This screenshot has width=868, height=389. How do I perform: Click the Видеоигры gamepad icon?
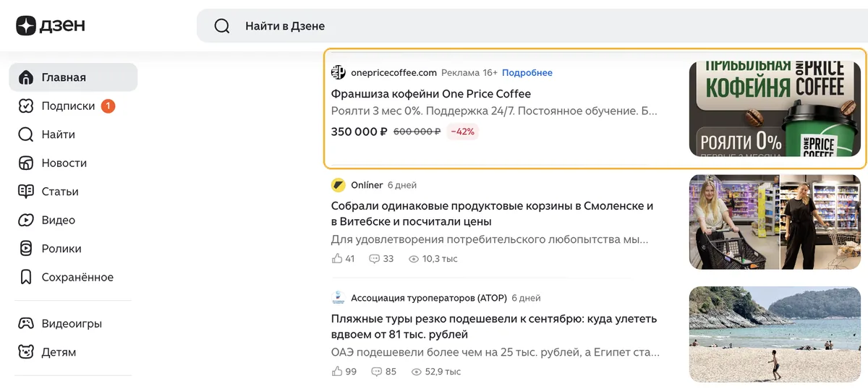click(26, 324)
